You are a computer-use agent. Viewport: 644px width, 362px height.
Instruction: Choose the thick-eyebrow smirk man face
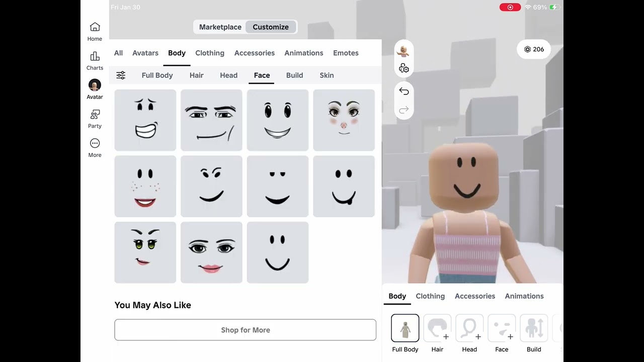(x=211, y=120)
